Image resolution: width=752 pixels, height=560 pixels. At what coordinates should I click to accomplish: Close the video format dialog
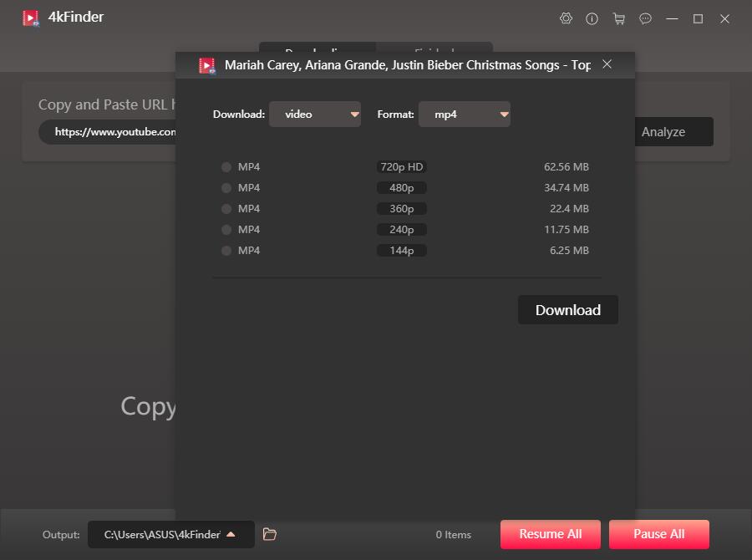tap(607, 64)
